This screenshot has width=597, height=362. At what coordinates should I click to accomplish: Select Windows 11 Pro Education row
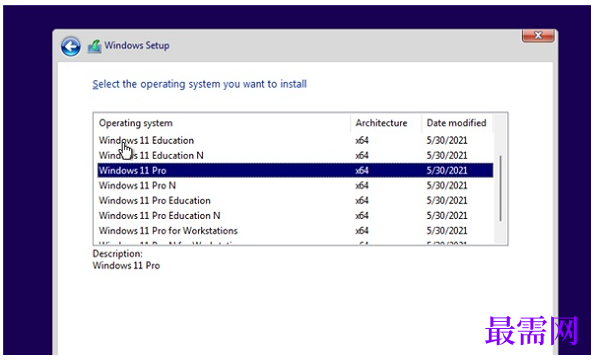pos(295,201)
